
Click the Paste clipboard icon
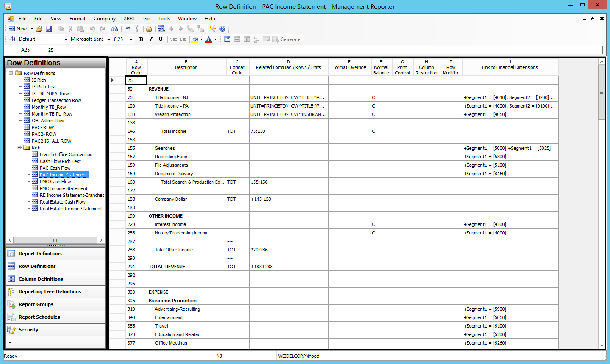(80, 29)
